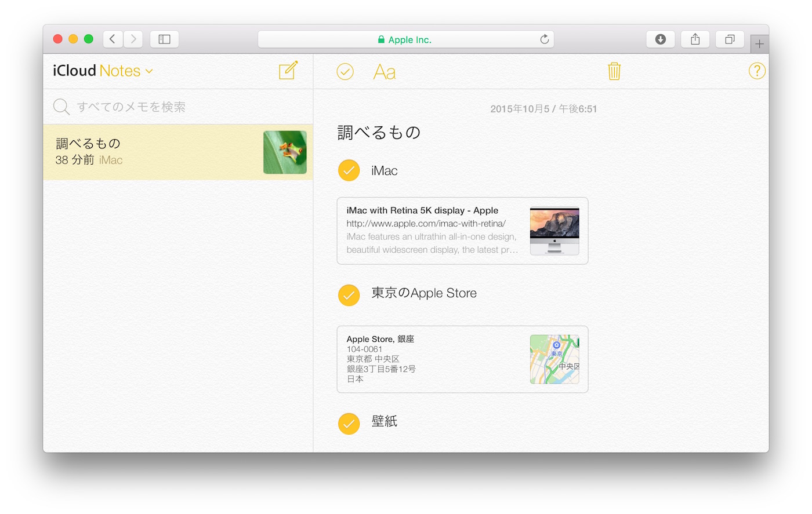Select the 調べるもの note in list
Viewport: 812px width, 514px height.
tap(178, 152)
